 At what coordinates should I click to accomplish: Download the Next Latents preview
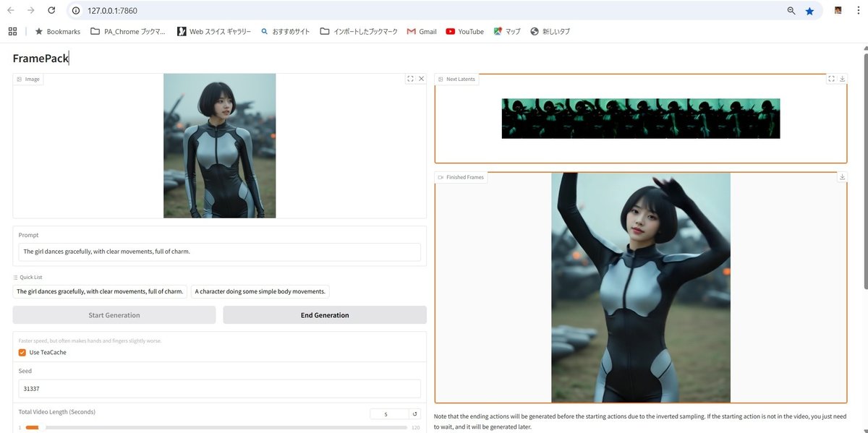[841, 79]
